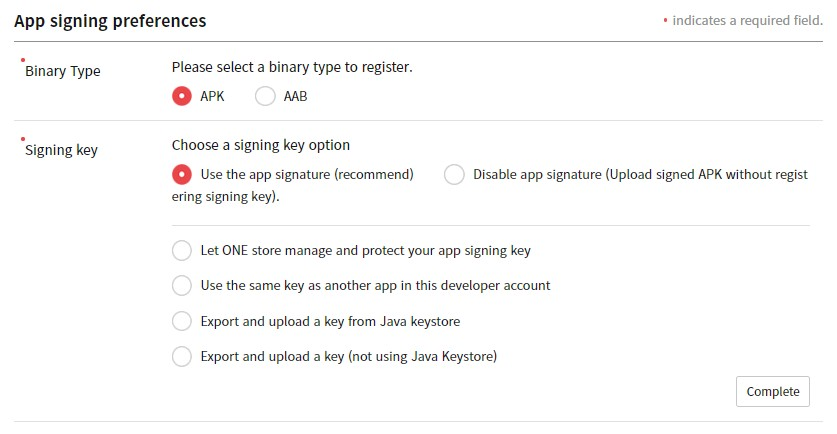Click the Complete button
Viewport: 837px width, 434px height.
[x=772, y=391]
